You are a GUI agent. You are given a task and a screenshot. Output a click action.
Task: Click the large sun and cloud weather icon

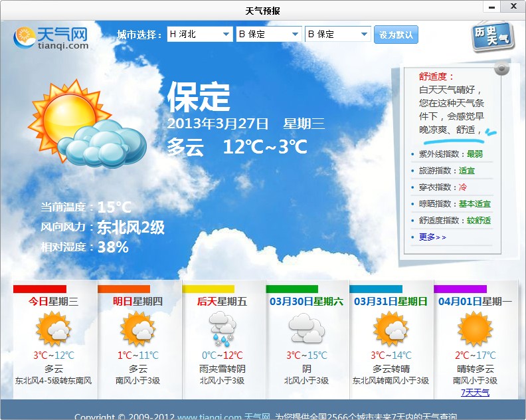86,124
